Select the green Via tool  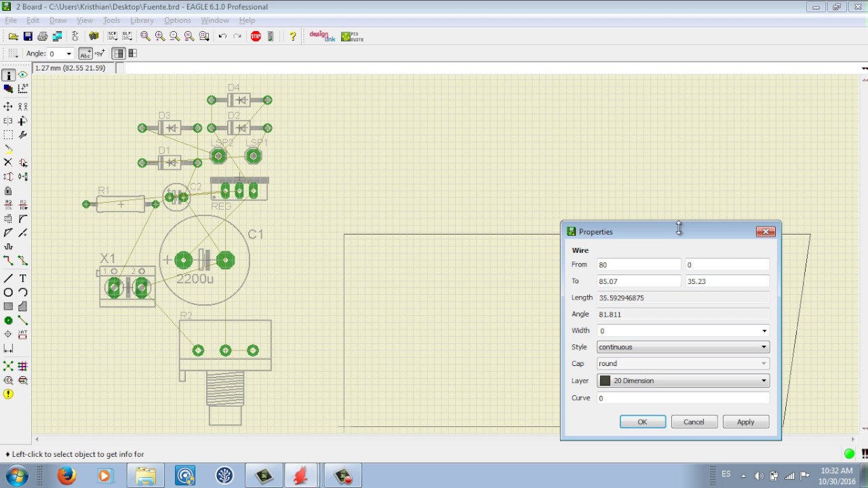click(x=8, y=321)
